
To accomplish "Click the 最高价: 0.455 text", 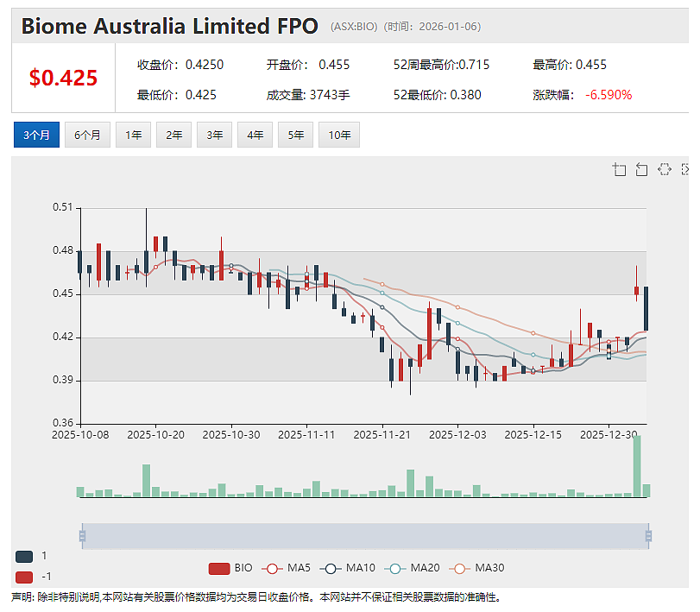I will [x=570, y=66].
